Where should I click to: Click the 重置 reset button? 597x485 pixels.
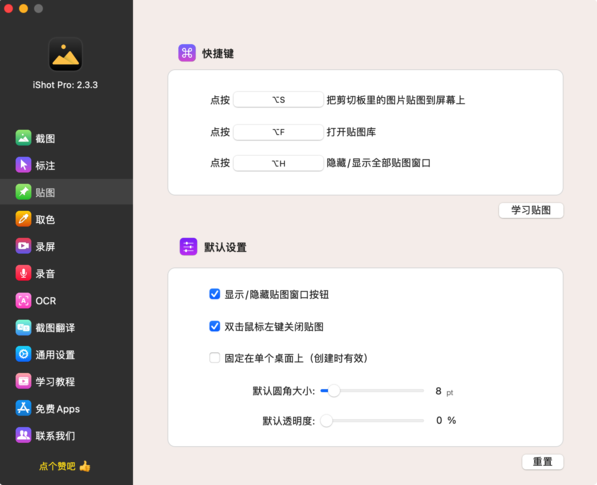[542, 462]
